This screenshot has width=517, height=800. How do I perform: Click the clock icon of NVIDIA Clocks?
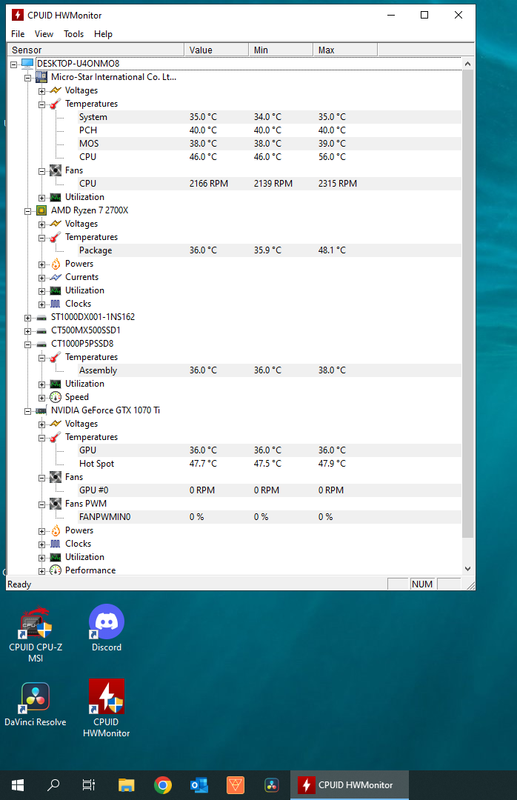pyautogui.click(x=55, y=544)
